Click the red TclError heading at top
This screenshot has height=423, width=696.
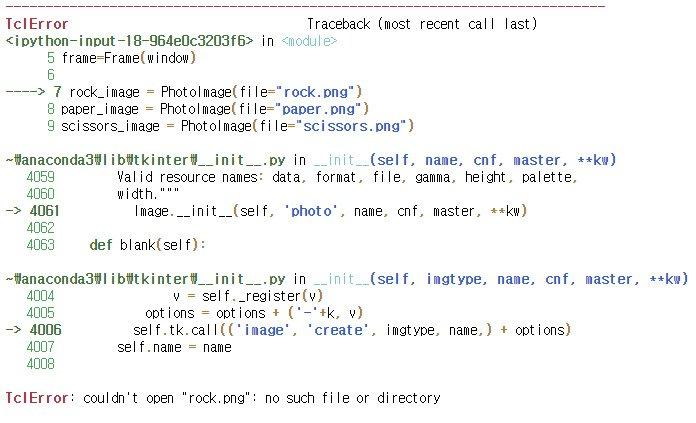tap(37, 24)
